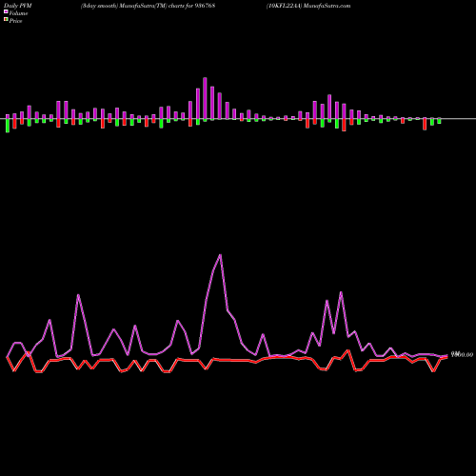Click the 'Volume' legend label

pos(18,13)
